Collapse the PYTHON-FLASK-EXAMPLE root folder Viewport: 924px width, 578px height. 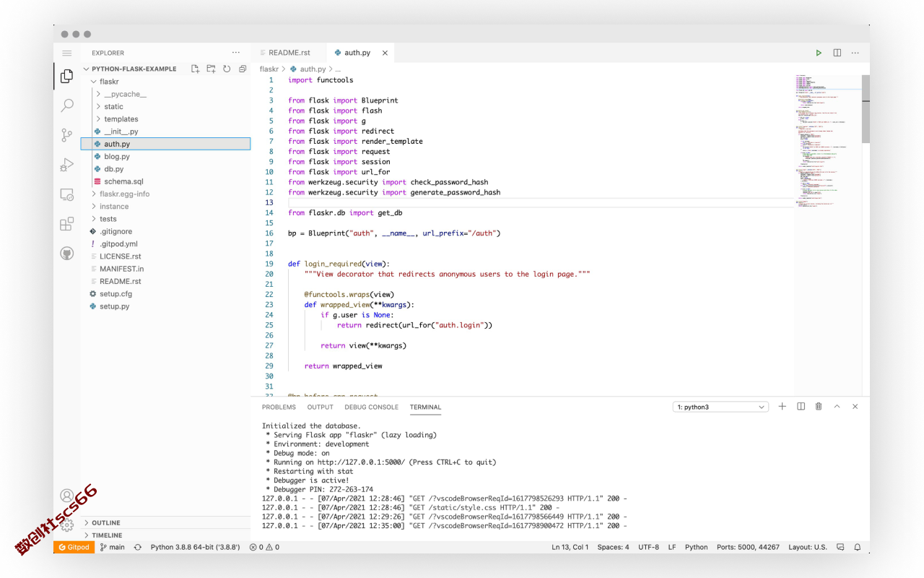pyautogui.click(x=128, y=69)
